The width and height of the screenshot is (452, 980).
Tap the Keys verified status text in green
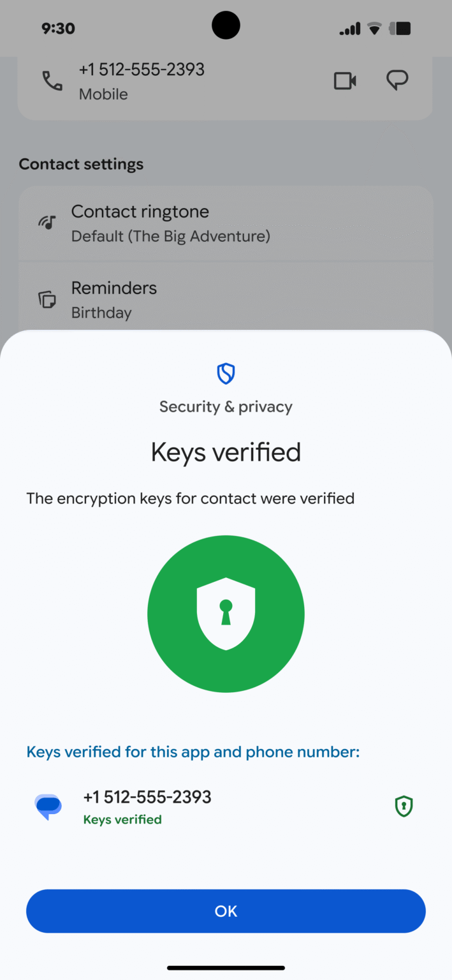[x=122, y=819]
